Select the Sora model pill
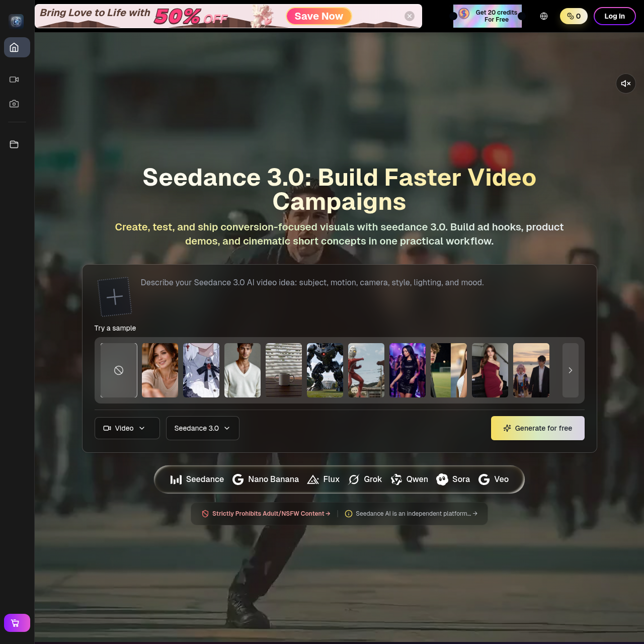The height and width of the screenshot is (644, 644). tap(452, 479)
